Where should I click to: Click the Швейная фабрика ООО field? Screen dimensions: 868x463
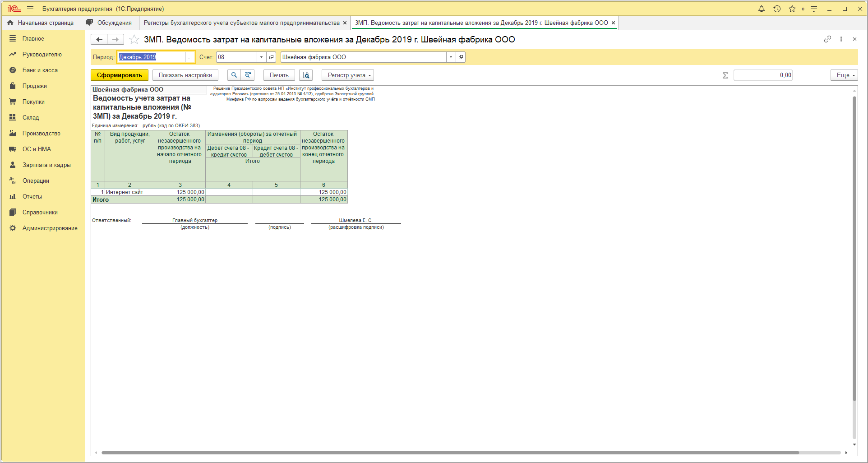click(x=364, y=57)
